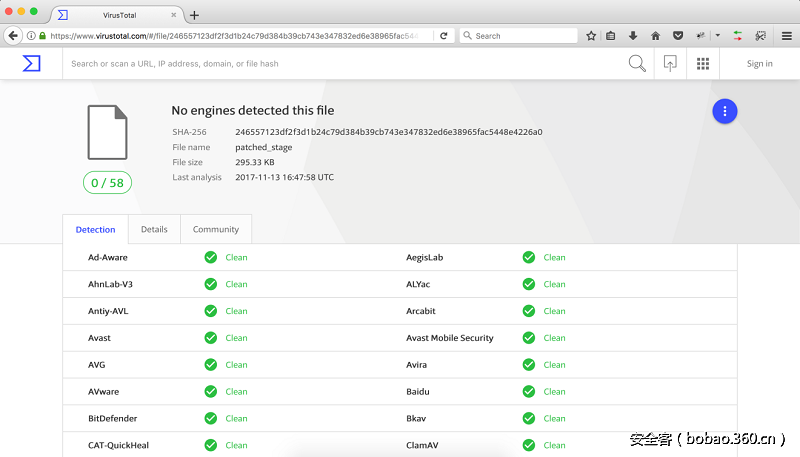Click the Pocket save icon in toolbar

(677, 35)
